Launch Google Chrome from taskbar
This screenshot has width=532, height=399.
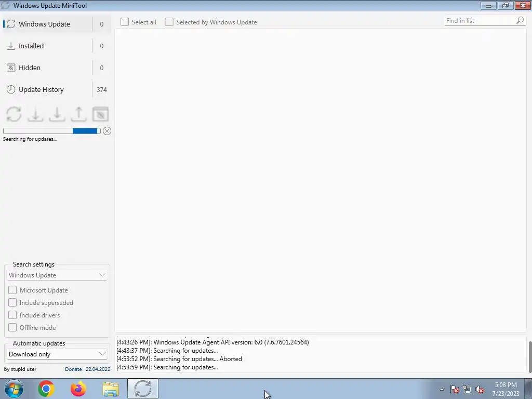46,389
